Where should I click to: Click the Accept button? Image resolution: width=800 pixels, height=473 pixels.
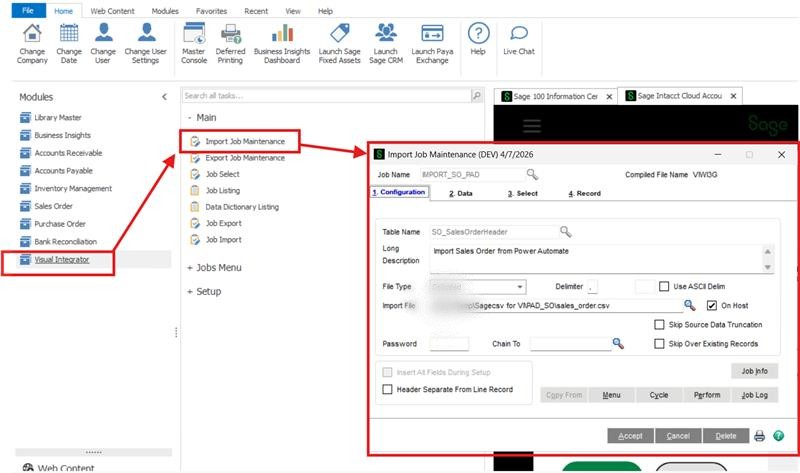click(x=630, y=436)
